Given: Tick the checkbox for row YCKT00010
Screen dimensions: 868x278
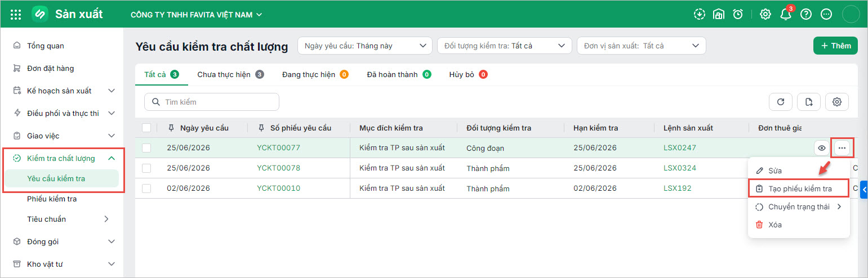Looking at the screenshot, I should coord(146,189).
